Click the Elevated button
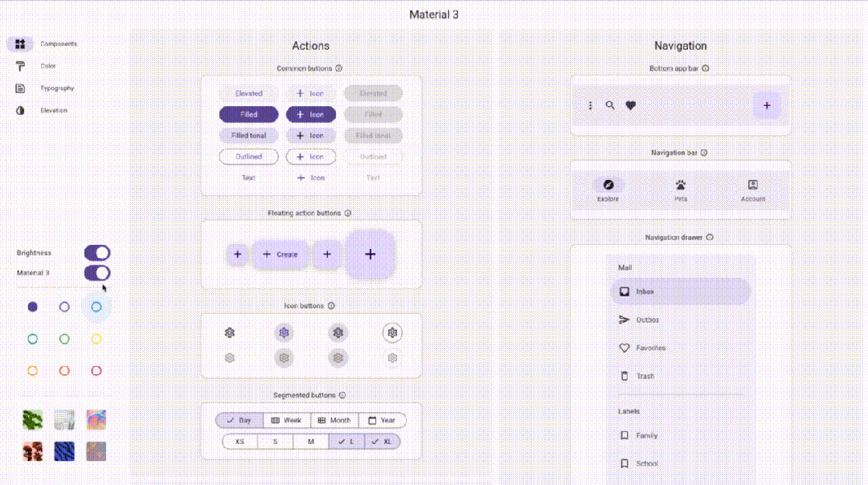Screen dimensions: 868x485 pyautogui.click(x=248, y=93)
